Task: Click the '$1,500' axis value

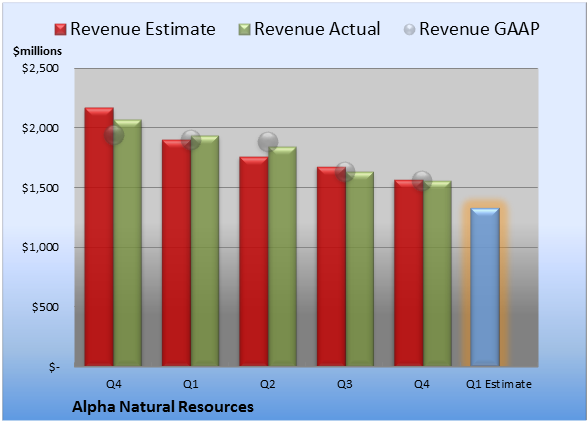Action: 40,188
